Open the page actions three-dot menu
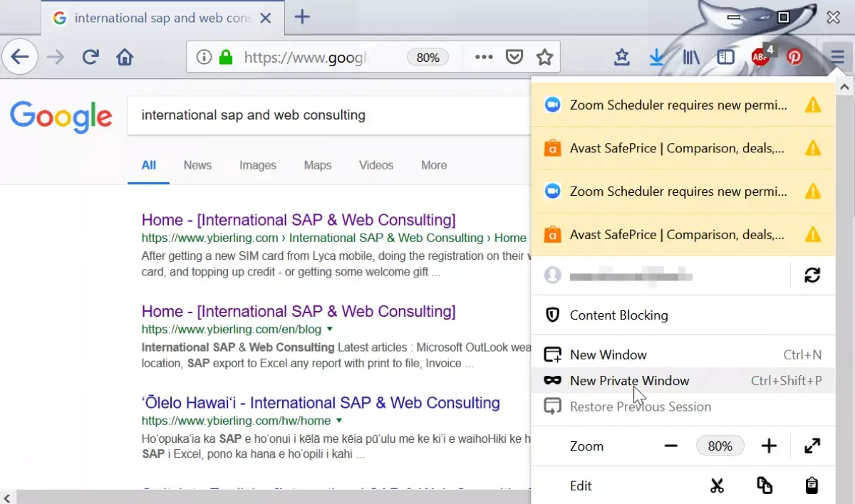 point(484,57)
